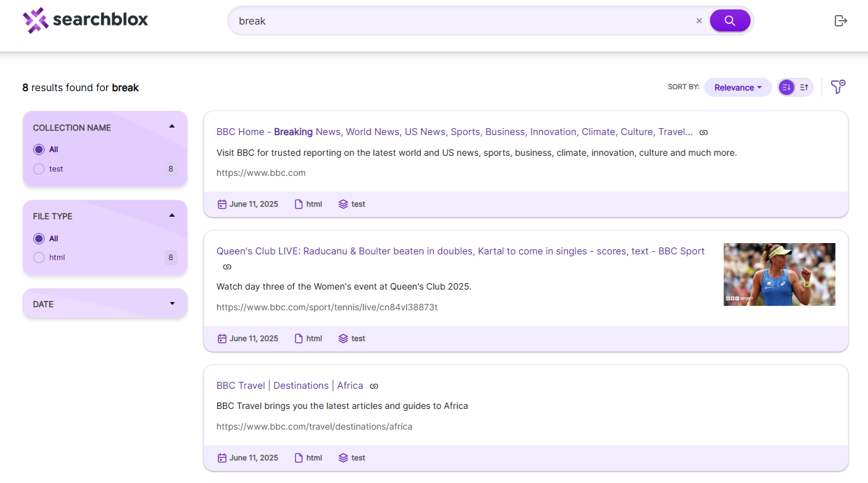Select the test collection radio button
868x483 pixels.
tap(39, 169)
